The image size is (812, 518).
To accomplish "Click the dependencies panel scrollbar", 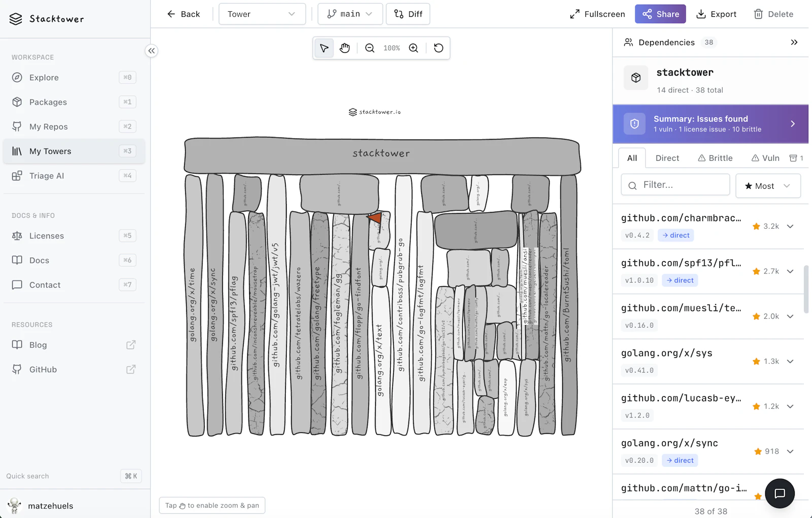I will pos(806,289).
